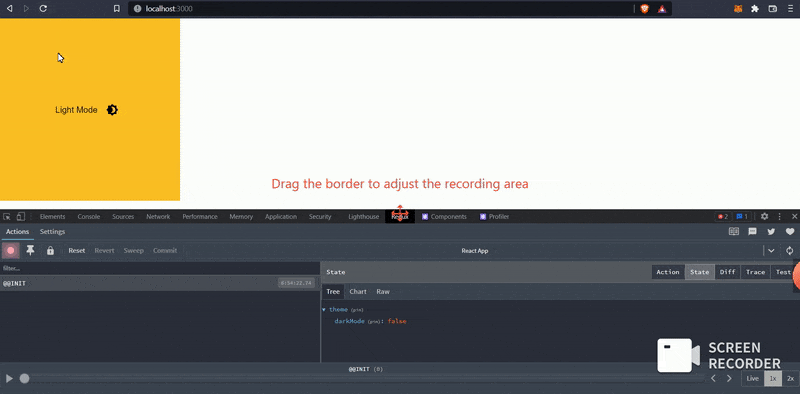The image size is (800, 394).
Task: Select the Redux Actions tab
Action: 17,232
